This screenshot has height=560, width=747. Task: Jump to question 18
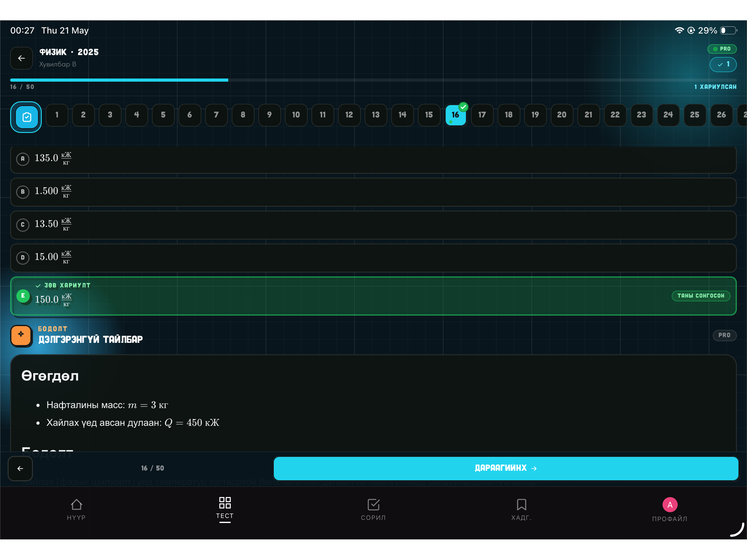509,115
